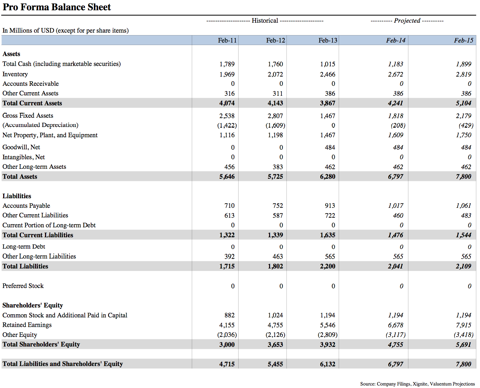Viewport: 480px width, 388px height.
Task: Select the Feb-12 column header
Action: point(275,40)
